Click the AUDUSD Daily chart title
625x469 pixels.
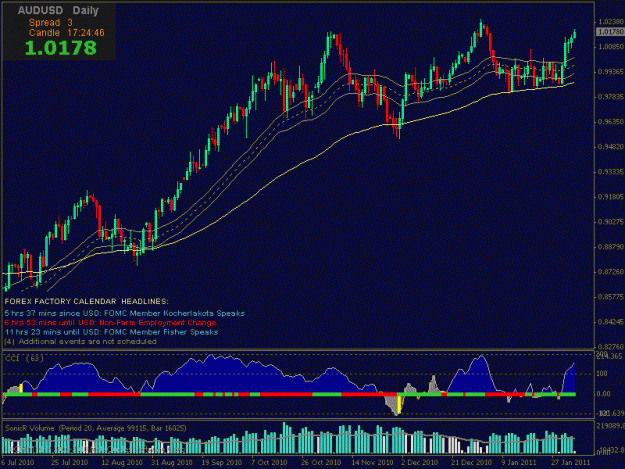(58, 11)
